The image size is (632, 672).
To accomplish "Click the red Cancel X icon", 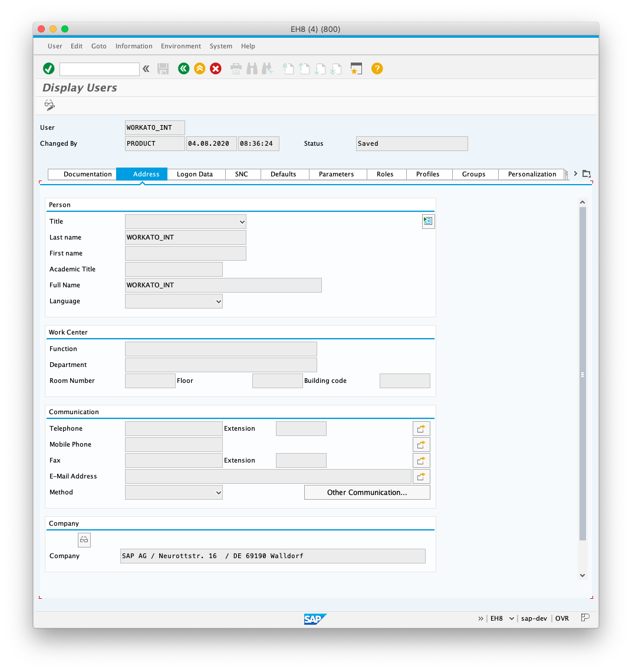I will [x=216, y=69].
